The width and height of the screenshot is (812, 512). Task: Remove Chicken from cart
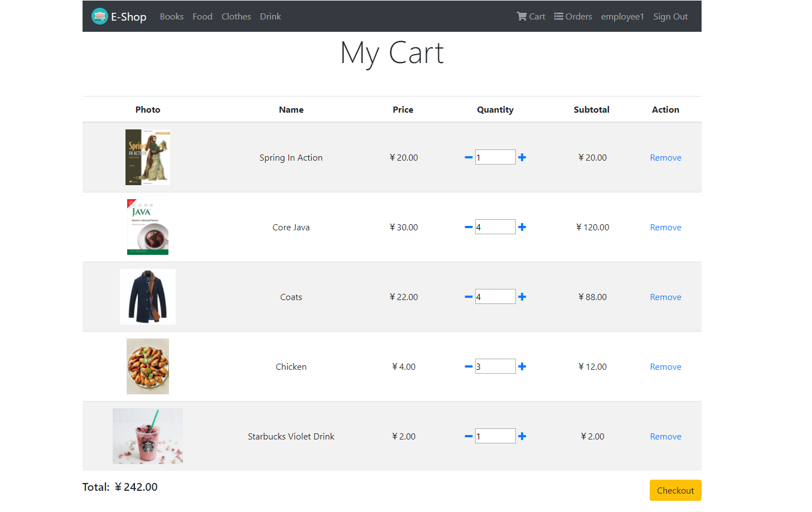pyautogui.click(x=665, y=366)
